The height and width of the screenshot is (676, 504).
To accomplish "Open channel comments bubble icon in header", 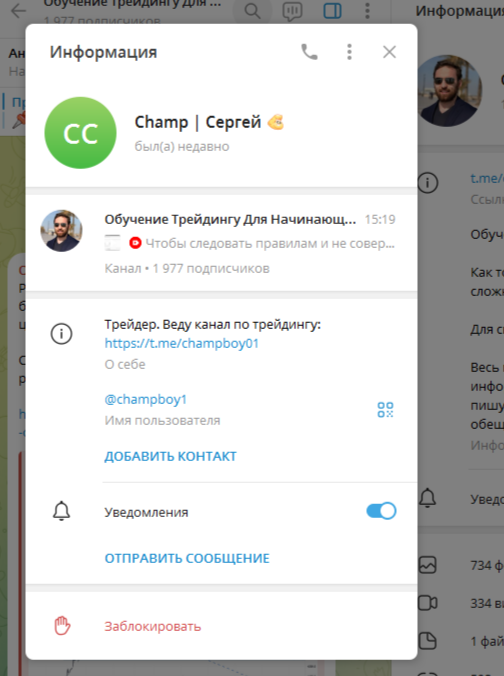I will pyautogui.click(x=292, y=11).
